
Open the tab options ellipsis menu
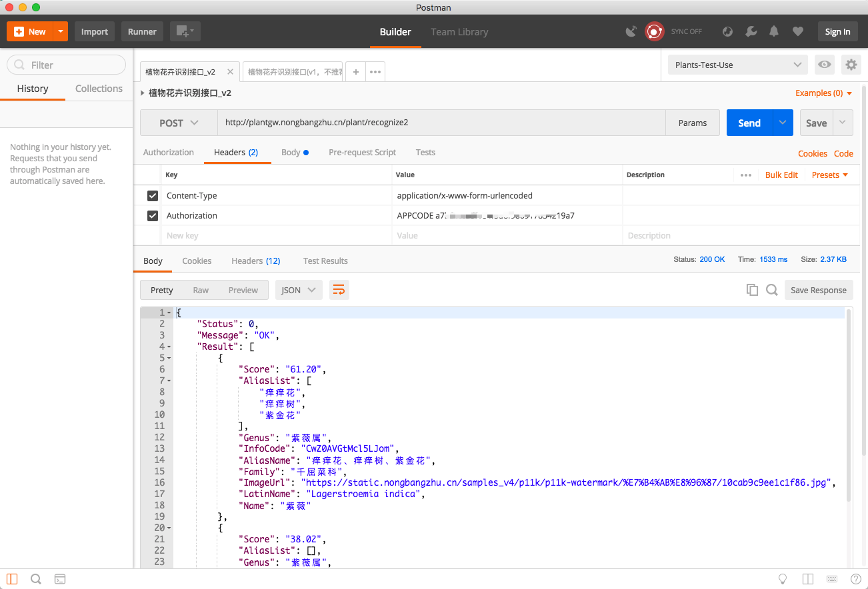click(x=375, y=72)
